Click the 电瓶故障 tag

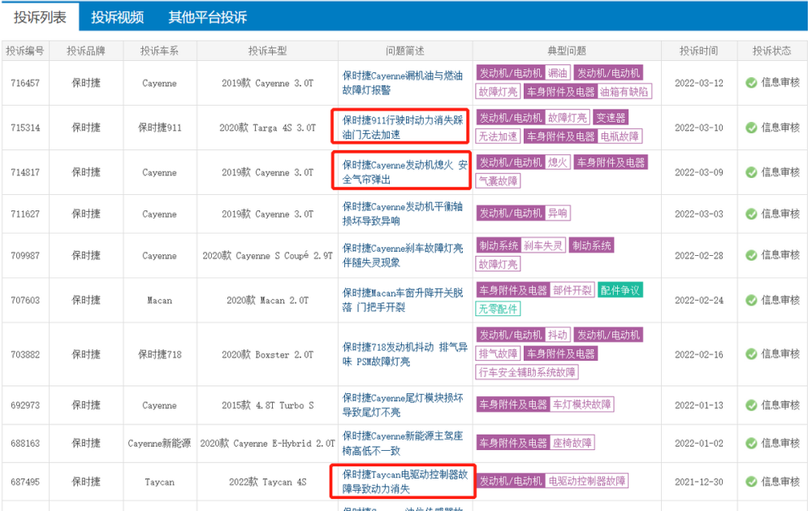click(x=620, y=136)
